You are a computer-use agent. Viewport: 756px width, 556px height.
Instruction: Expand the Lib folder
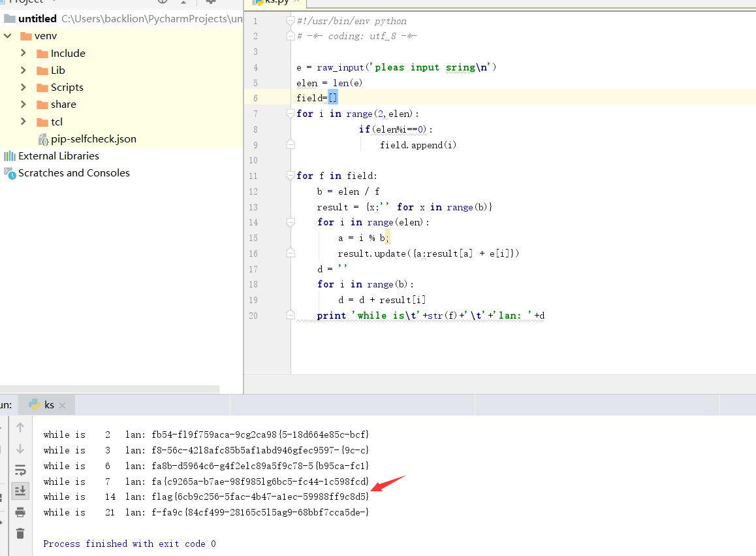click(23, 70)
